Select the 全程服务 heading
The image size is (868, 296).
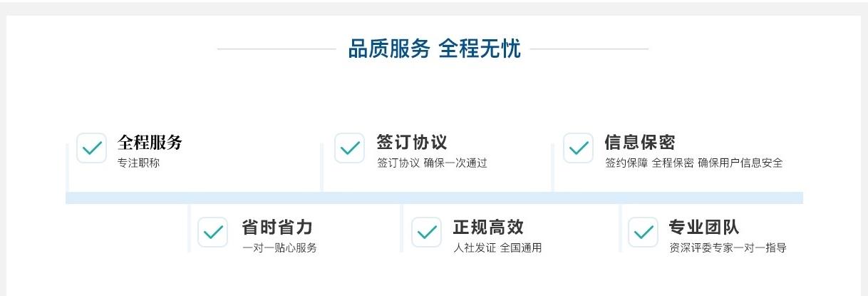tap(150, 143)
